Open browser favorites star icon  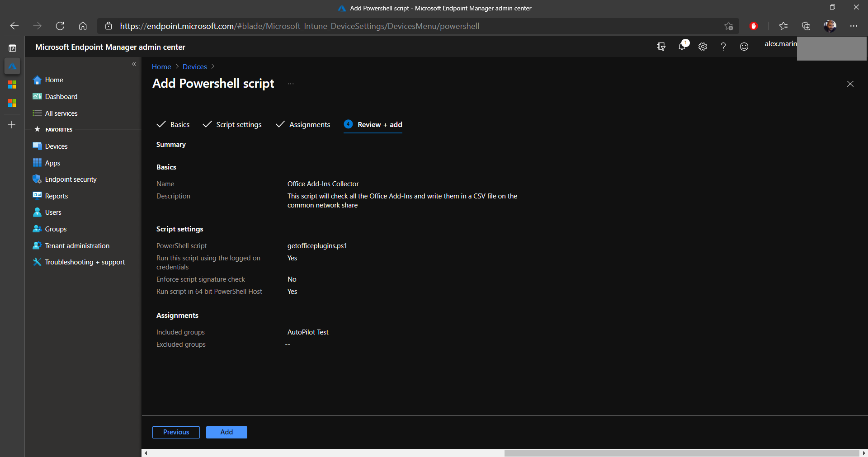coord(783,26)
